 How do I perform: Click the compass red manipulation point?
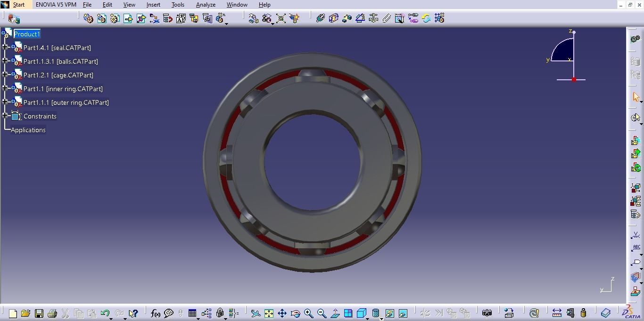(574, 80)
